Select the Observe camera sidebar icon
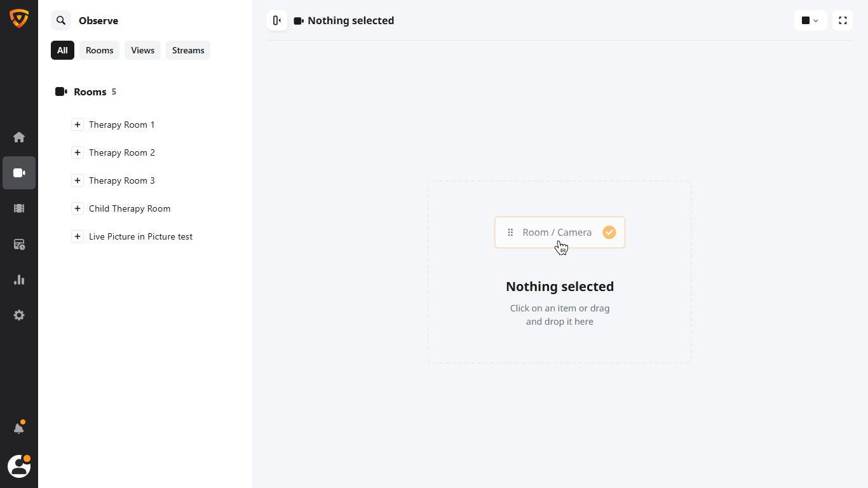 tap(19, 173)
